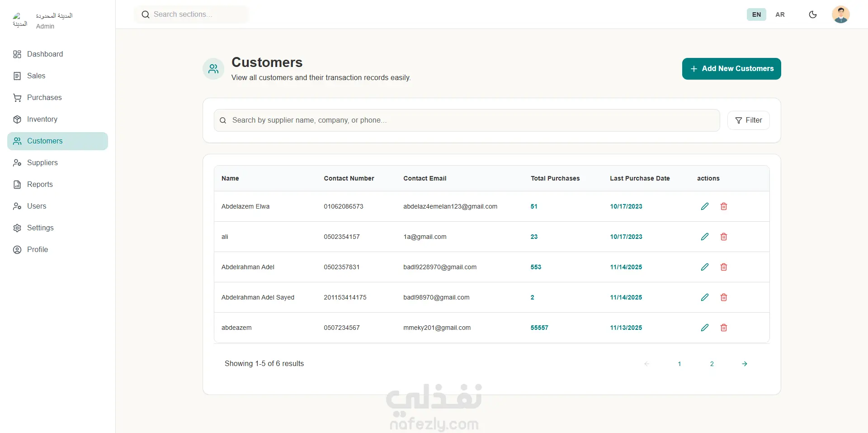Open the Dashboard section
Viewport: 868px width, 433px height.
45,54
